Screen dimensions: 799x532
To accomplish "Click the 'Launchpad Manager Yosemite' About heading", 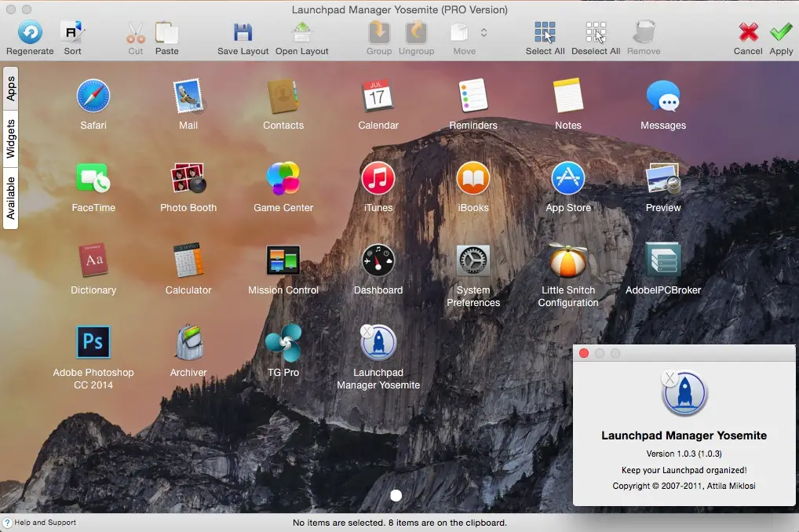I will (x=684, y=435).
